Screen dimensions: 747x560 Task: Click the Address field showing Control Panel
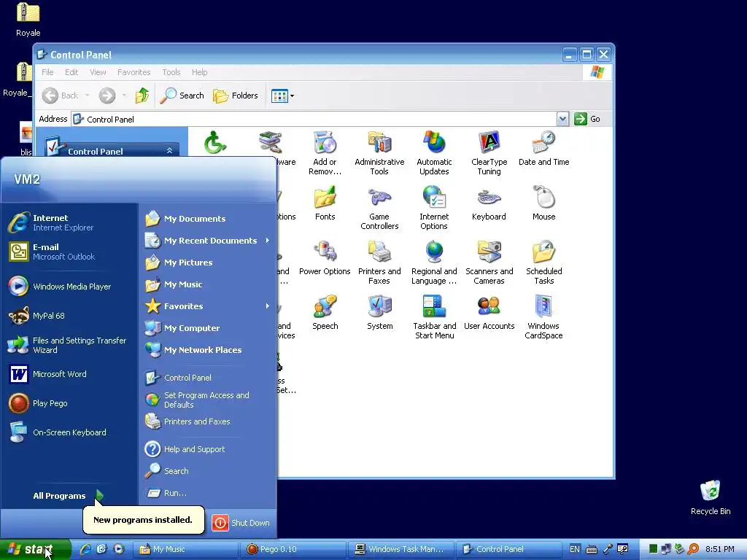pyautogui.click(x=314, y=119)
